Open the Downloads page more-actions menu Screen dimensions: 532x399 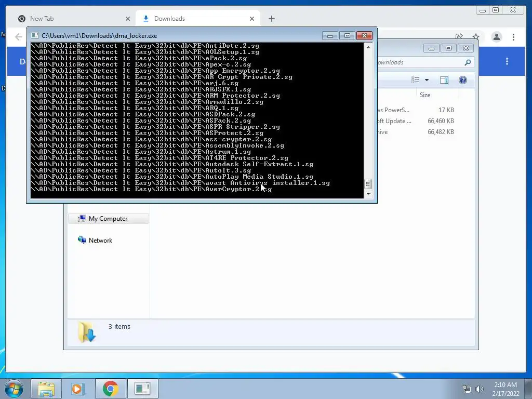coord(507,61)
